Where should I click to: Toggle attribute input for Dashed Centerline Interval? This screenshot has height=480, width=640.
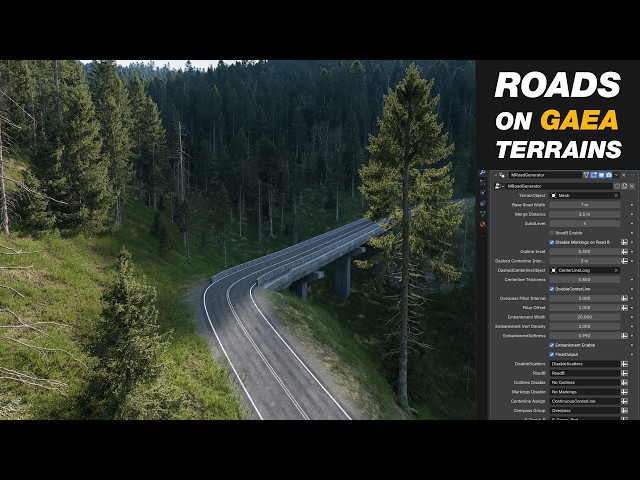point(624,260)
